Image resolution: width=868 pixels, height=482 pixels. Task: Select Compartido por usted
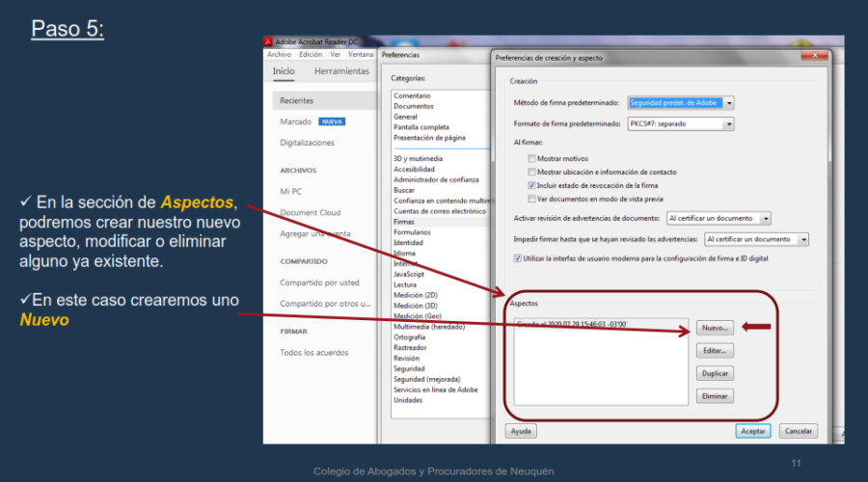click(319, 282)
